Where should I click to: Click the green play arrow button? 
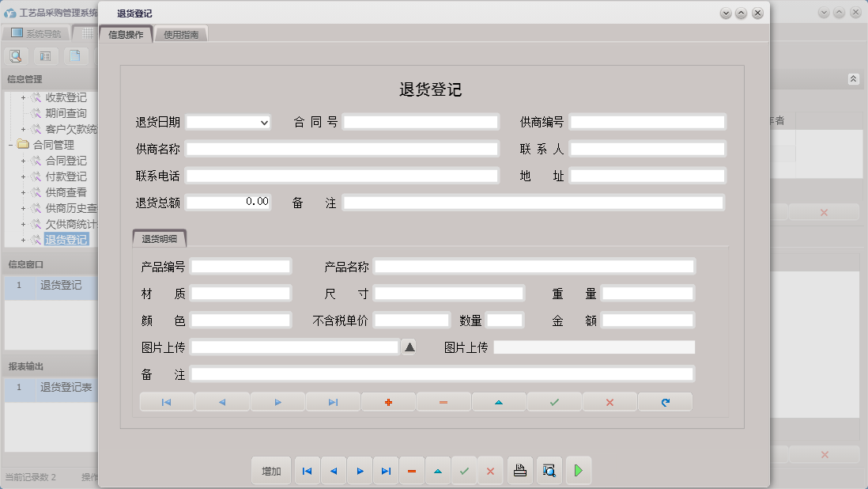578,471
